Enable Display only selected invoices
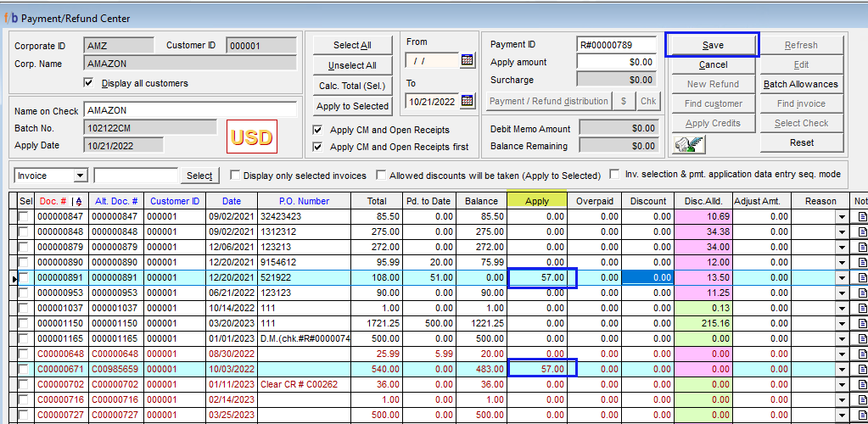 pyautogui.click(x=235, y=176)
